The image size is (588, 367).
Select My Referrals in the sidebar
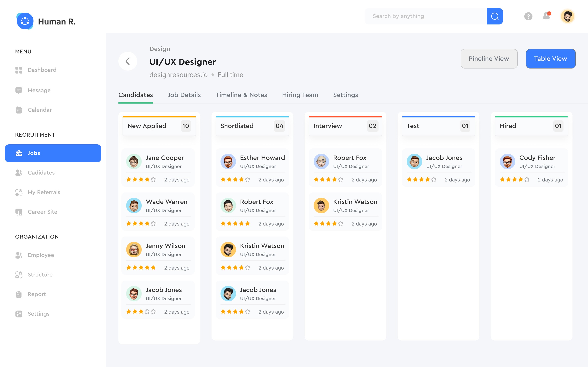pyautogui.click(x=44, y=192)
